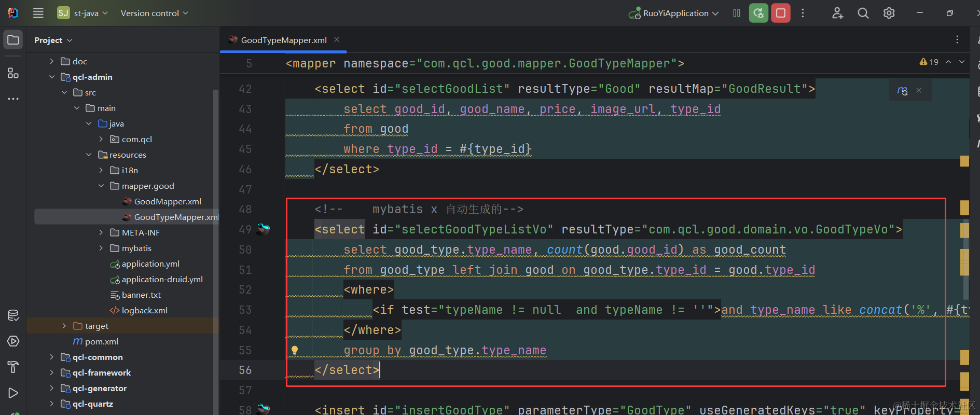The height and width of the screenshot is (415, 980).
Task: Select the GoodTypeMapper.xml editor tab
Action: tap(283, 40)
